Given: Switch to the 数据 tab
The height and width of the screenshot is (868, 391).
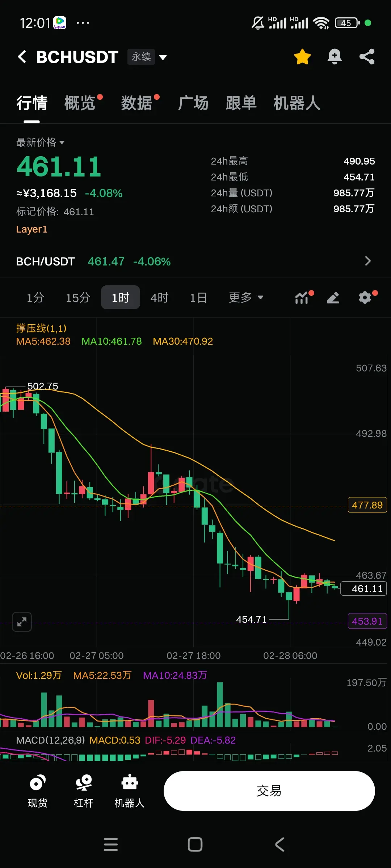Looking at the screenshot, I should pyautogui.click(x=136, y=103).
